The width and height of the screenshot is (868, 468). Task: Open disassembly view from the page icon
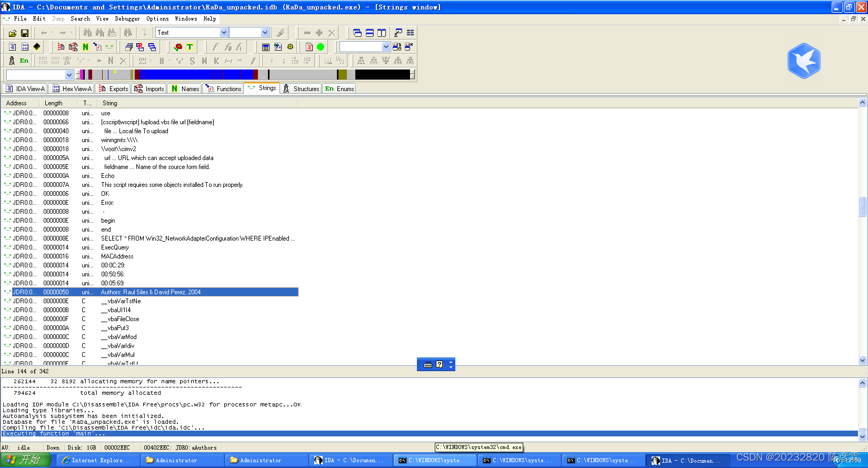[13, 47]
